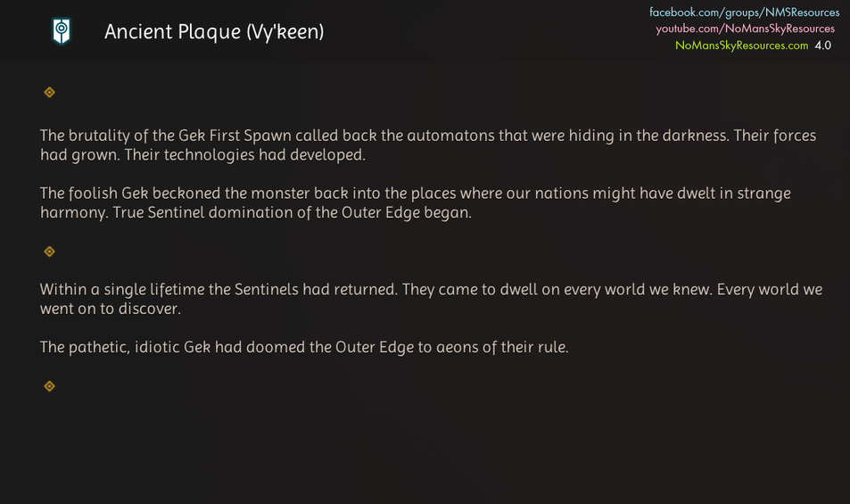This screenshot has height=504, width=850.
Task: Open the youtube.com/NoMansSkyResources link
Action: coord(745,29)
